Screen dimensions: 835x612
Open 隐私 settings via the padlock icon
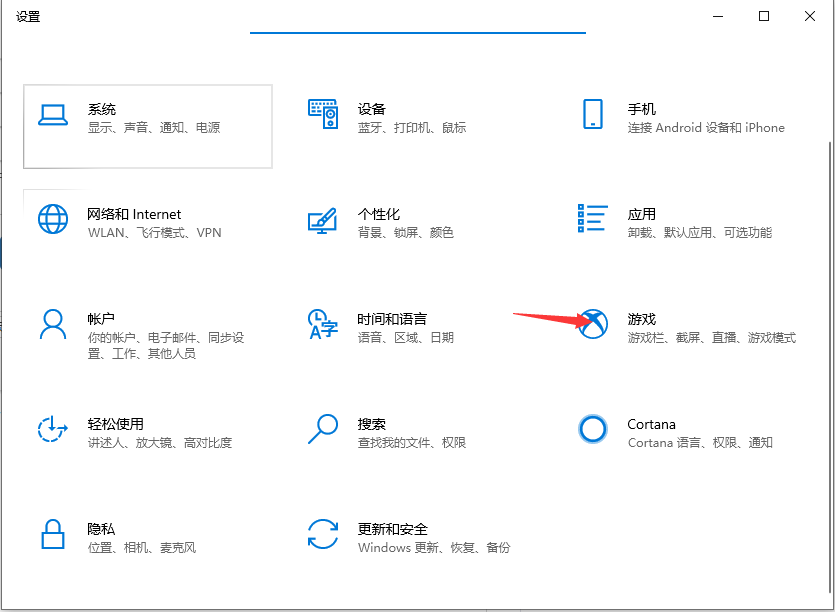click(x=53, y=535)
